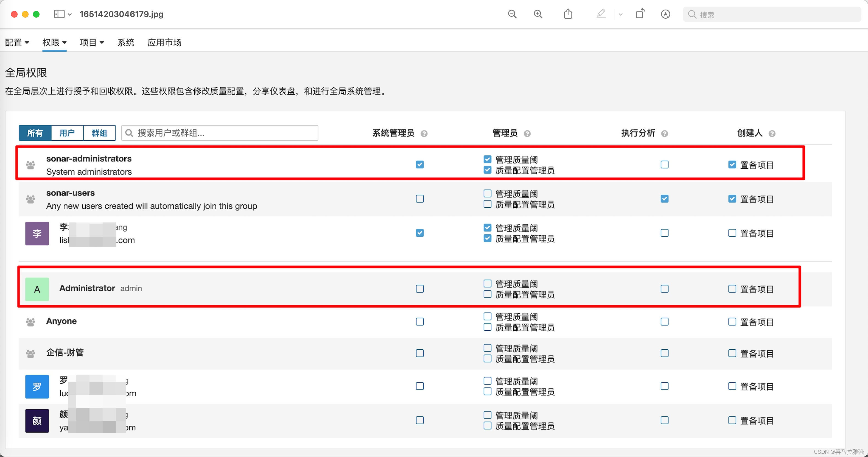Click help icon next to 执行分析
868x457 pixels.
(665, 134)
